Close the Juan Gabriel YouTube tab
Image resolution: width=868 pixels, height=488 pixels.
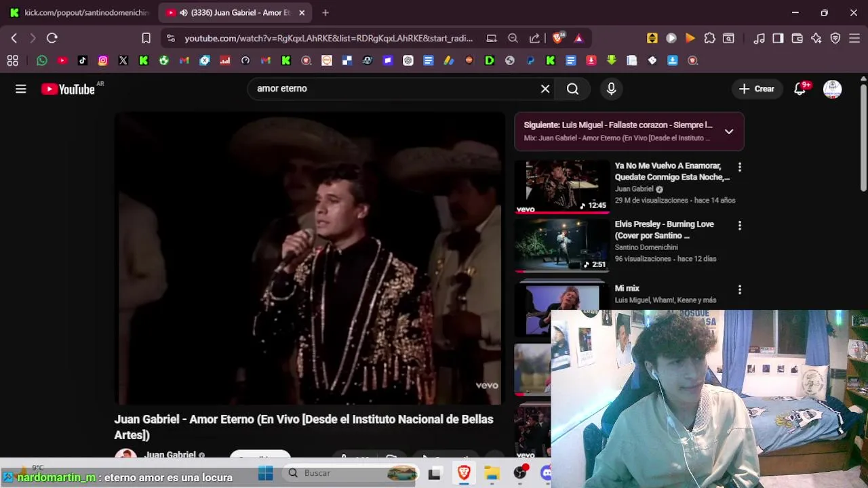tap(302, 12)
